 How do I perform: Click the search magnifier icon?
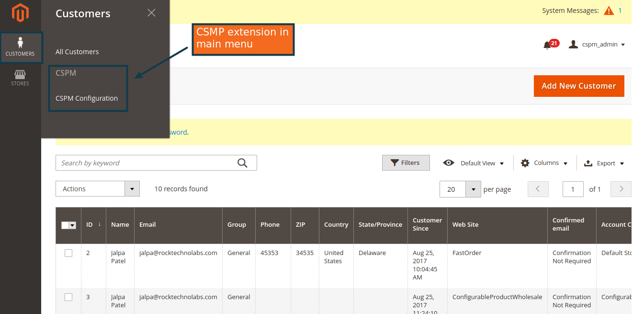242,163
